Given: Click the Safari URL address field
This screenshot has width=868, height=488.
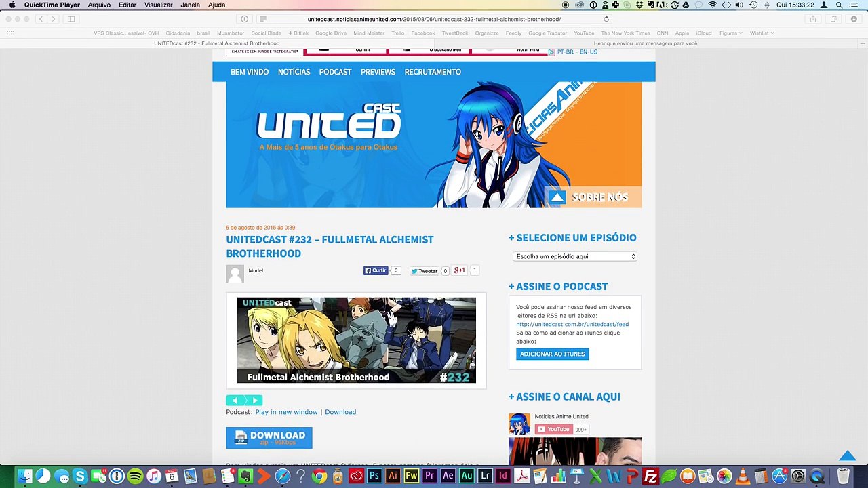Looking at the screenshot, I should [x=434, y=19].
